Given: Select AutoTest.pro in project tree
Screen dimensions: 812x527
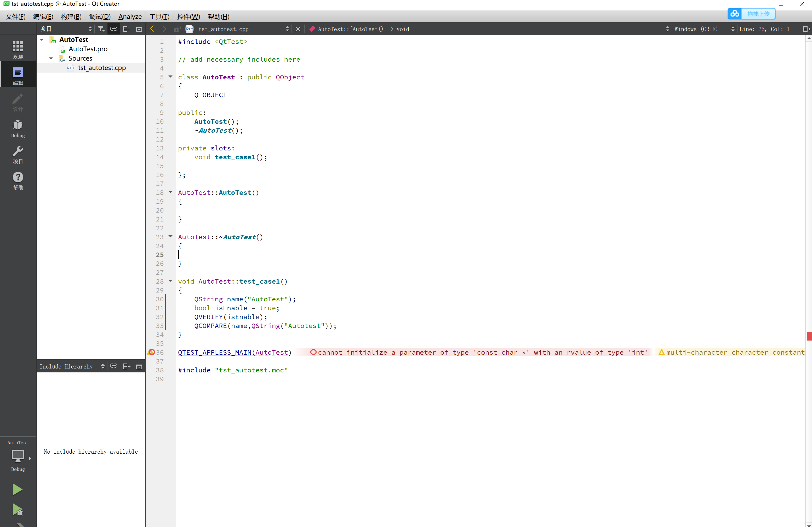Looking at the screenshot, I should tap(88, 49).
